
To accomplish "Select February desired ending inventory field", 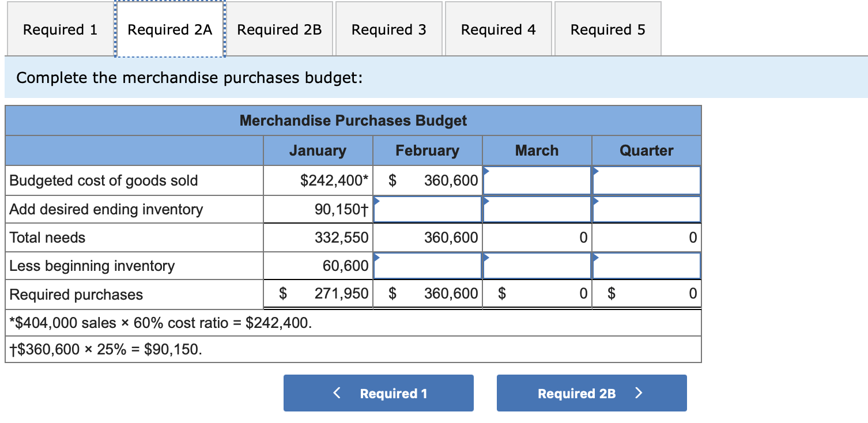I will pyautogui.click(x=428, y=209).
